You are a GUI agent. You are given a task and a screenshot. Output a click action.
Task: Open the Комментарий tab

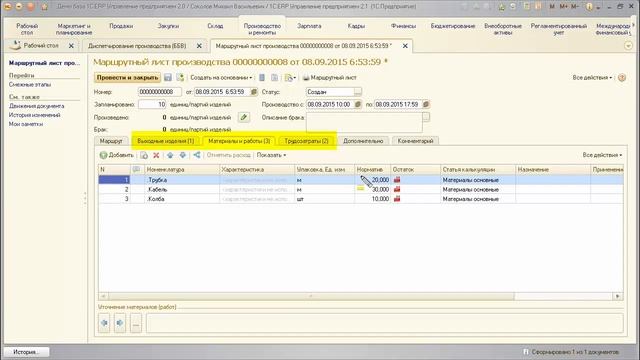coord(416,141)
